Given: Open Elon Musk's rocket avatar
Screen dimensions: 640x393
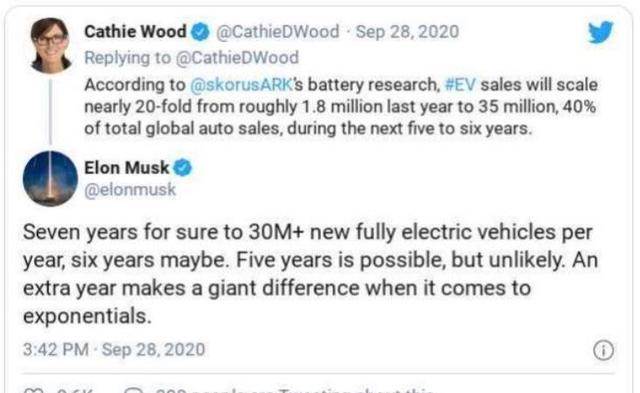Looking at the screenshot, I should (x=50, y=179).
